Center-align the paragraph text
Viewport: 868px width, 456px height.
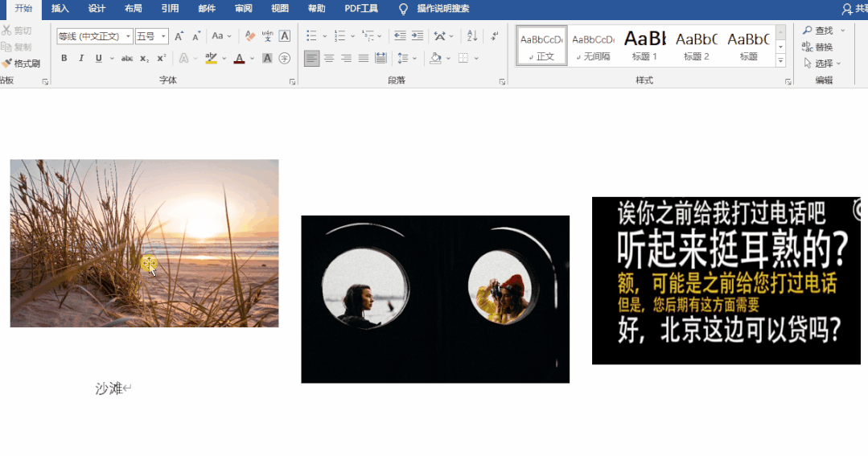pos(329,59)
